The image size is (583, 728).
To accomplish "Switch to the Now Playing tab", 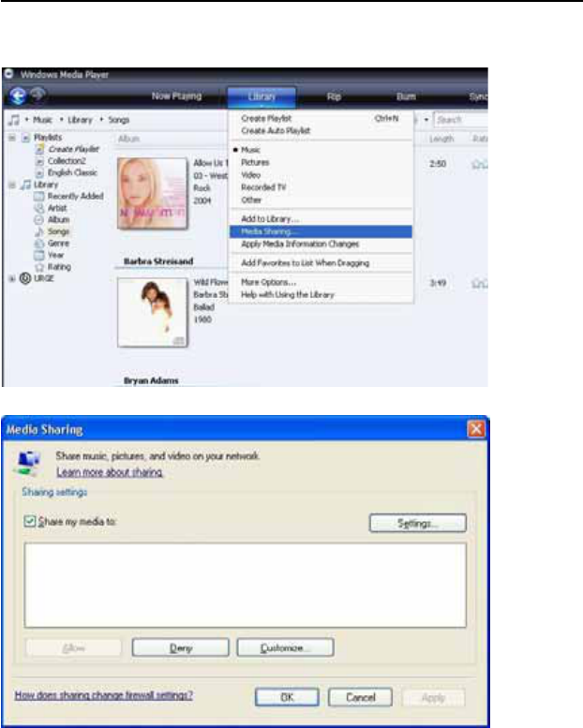I will click(176, 97).
